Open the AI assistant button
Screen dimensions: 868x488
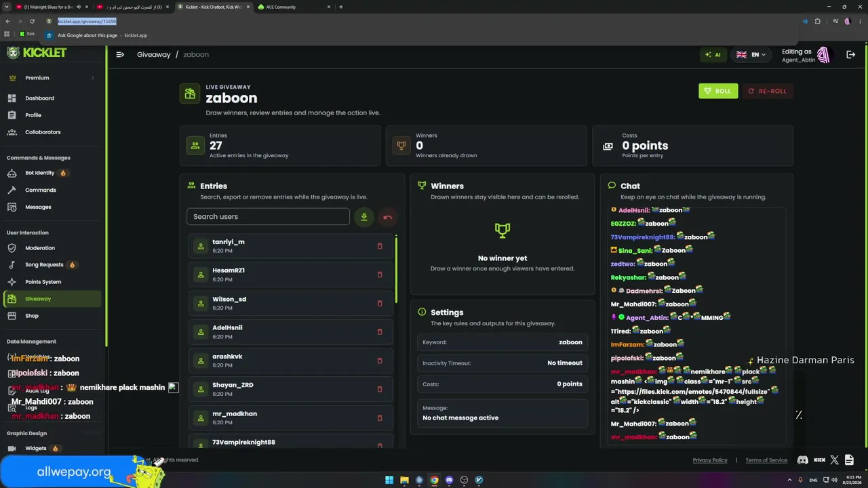click(713, 55)
